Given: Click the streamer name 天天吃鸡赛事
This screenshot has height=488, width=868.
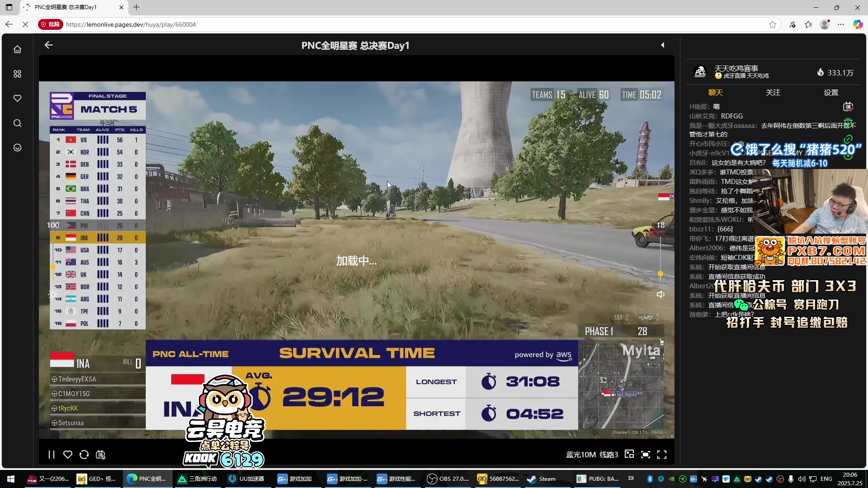Looking at the screenshot, I should [x=736, y=68].
